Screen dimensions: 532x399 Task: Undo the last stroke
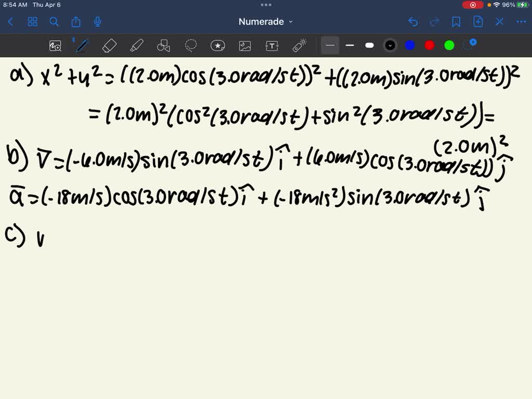point(413,21)
